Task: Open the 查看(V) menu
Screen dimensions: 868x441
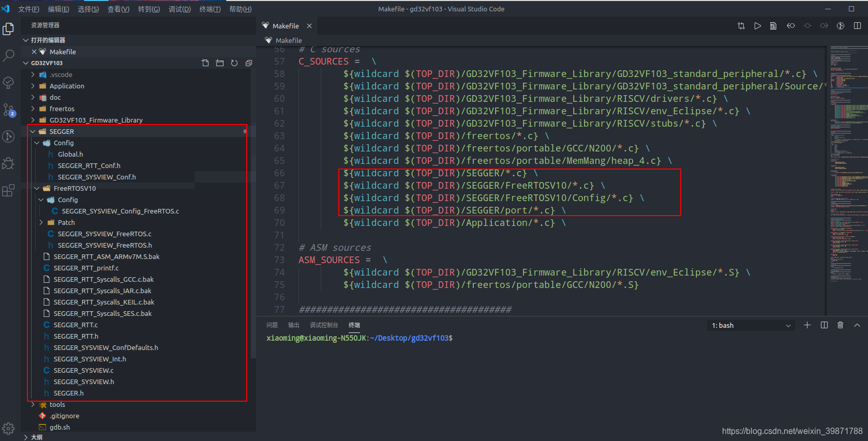Action: click(118, 9)
